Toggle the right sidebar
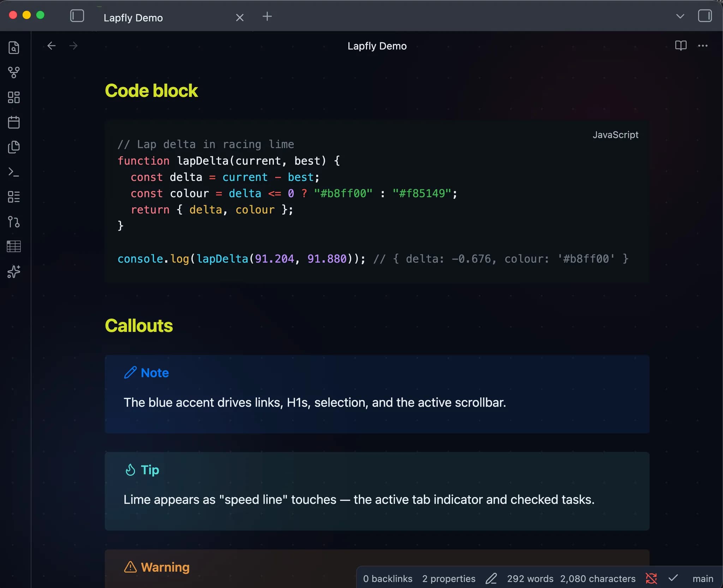Image resolution: width=723 pixels, height=588 pixels. (705, 16)
